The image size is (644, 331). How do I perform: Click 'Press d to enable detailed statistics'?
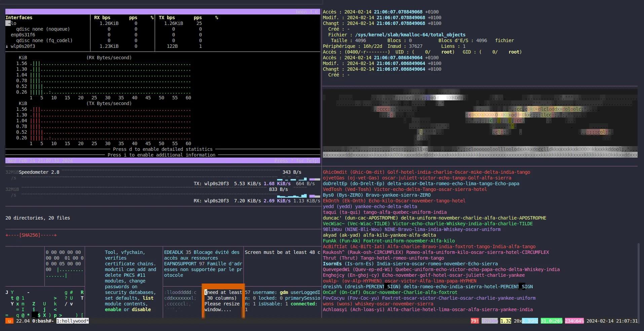tap(163, 150)
